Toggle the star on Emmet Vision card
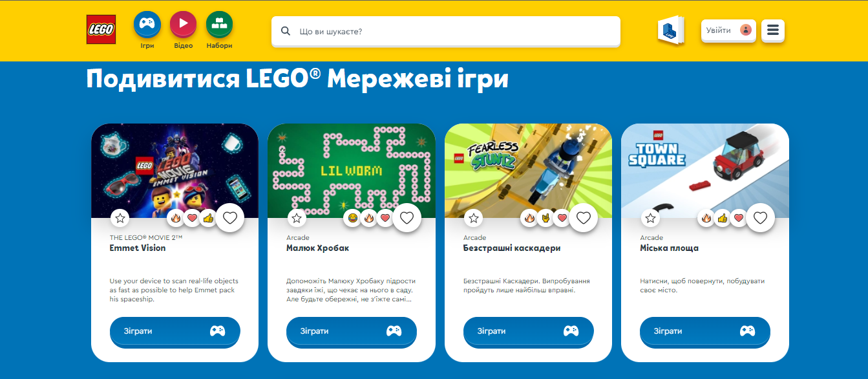The height and width of the screenshot is (379, 868). click(x=120, y=219)
